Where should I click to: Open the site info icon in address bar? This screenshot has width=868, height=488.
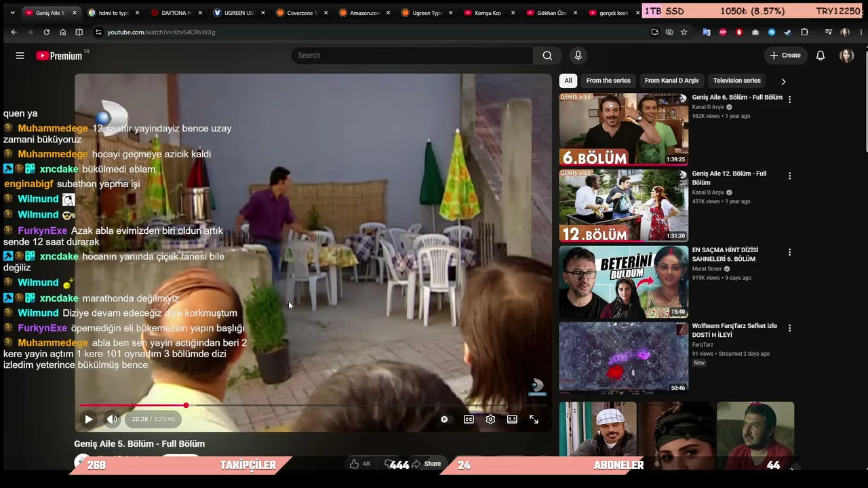pos(98,32)
